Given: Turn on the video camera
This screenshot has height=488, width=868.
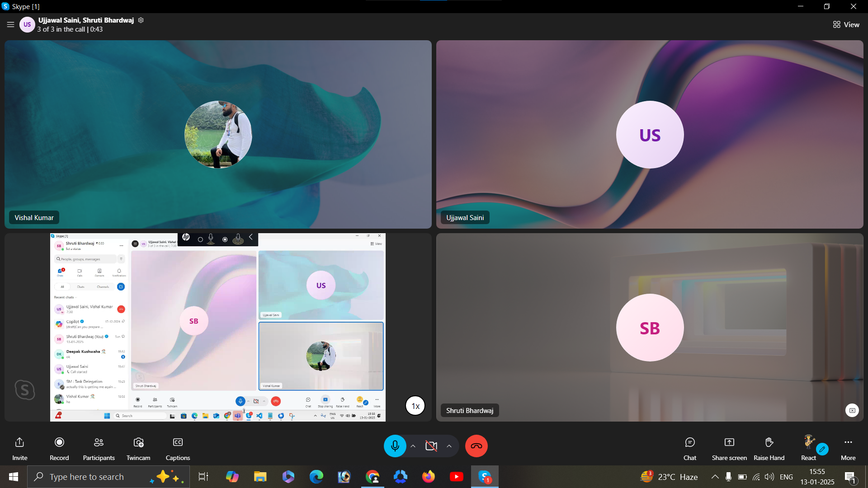Looking at the screenshot, I should [431, 446].
